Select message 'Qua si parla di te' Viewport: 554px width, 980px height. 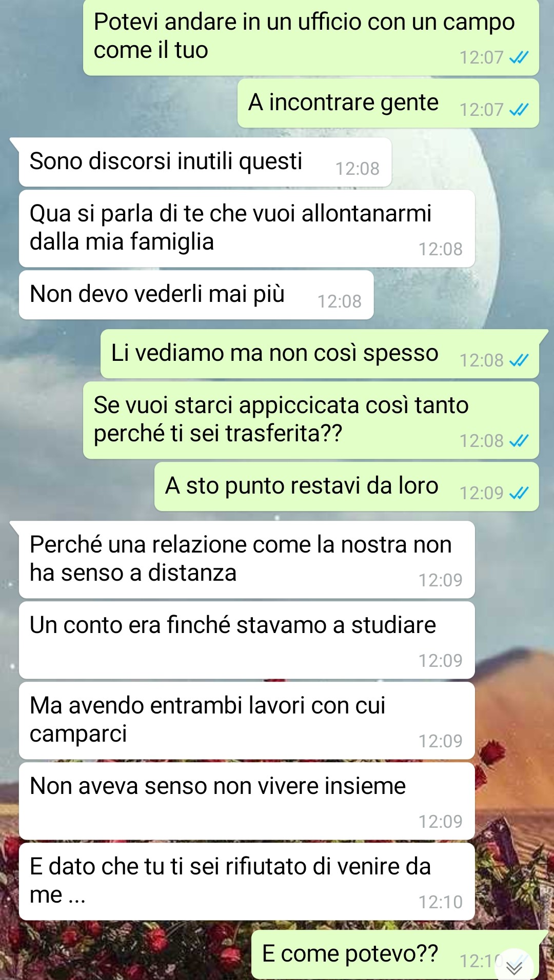point(247,229)
